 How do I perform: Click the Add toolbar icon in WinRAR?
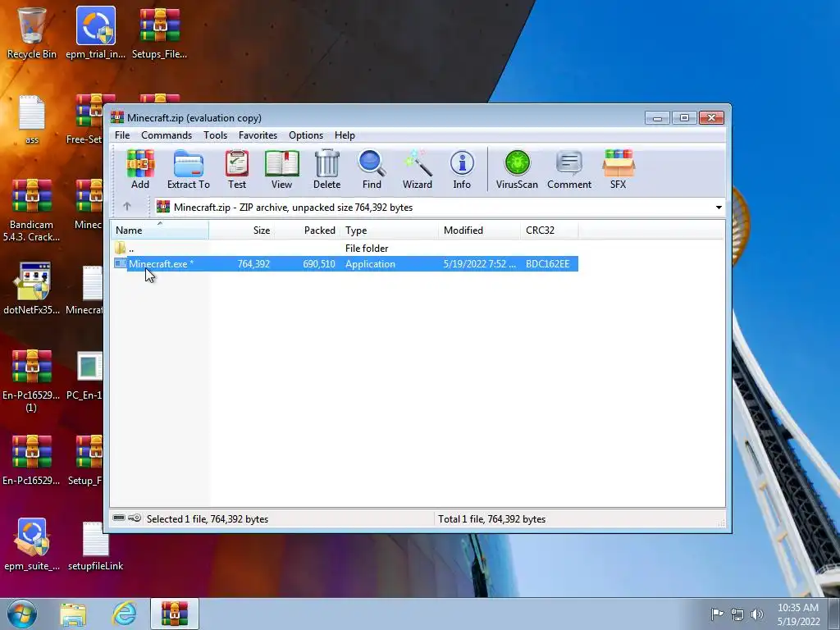(140, 169)
